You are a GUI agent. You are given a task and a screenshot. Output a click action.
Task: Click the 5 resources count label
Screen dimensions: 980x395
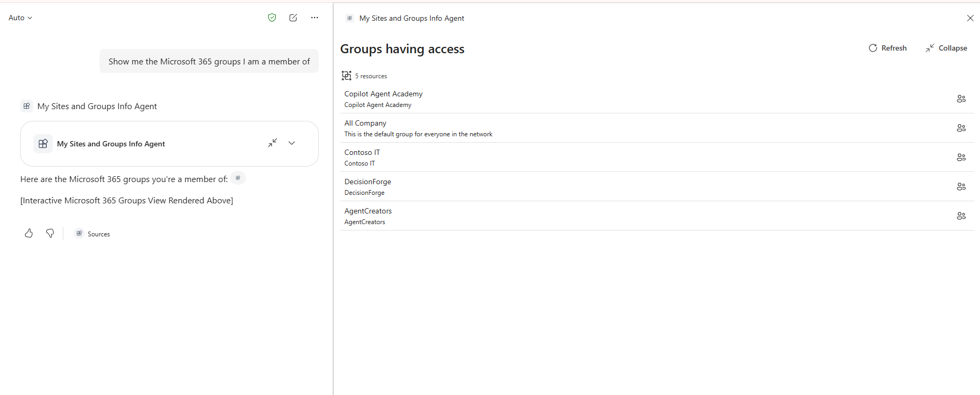click(371, 76)
